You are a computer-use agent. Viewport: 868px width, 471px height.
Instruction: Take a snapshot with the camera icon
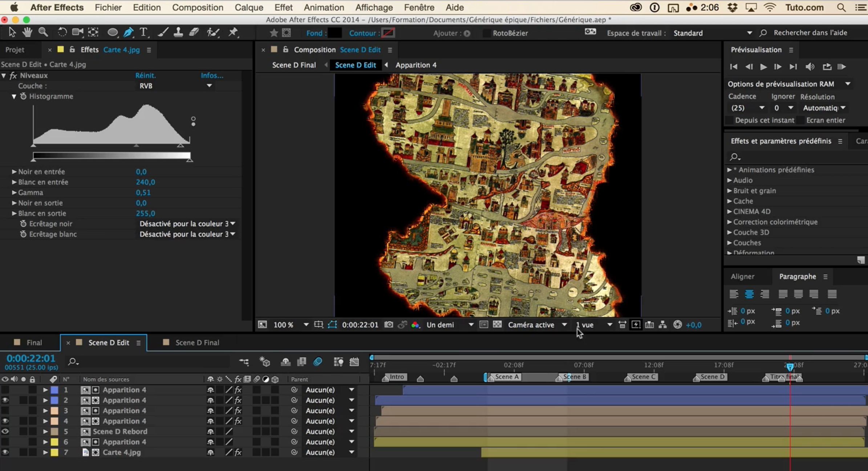[389, 325]
